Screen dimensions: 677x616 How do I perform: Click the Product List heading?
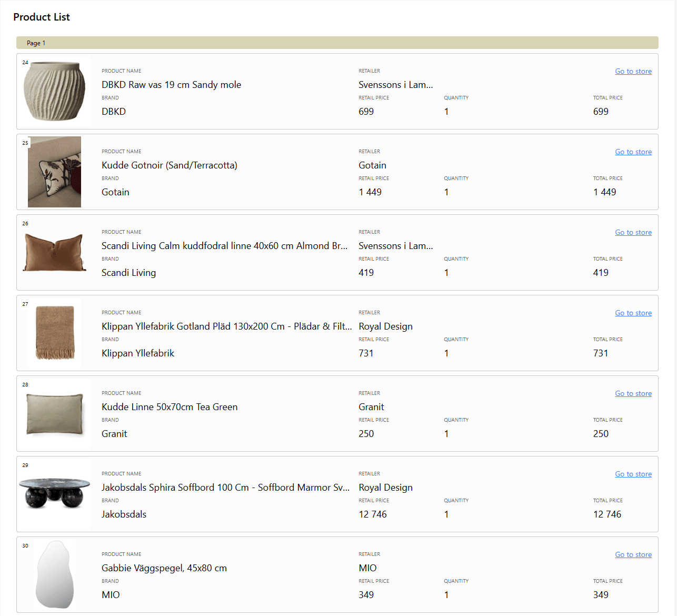[x=42, y=17]
